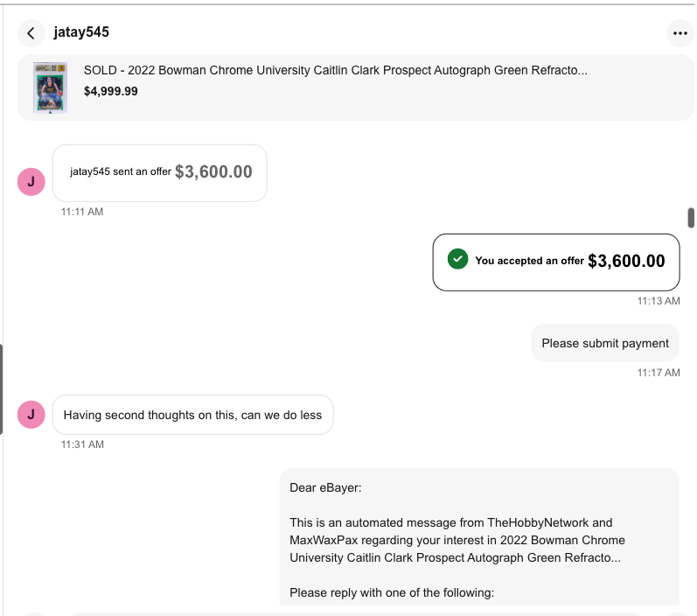The width and height of the screenshot is (697, 616).
Task: Click the 11:11 AM timestamp
Action: 82,212
